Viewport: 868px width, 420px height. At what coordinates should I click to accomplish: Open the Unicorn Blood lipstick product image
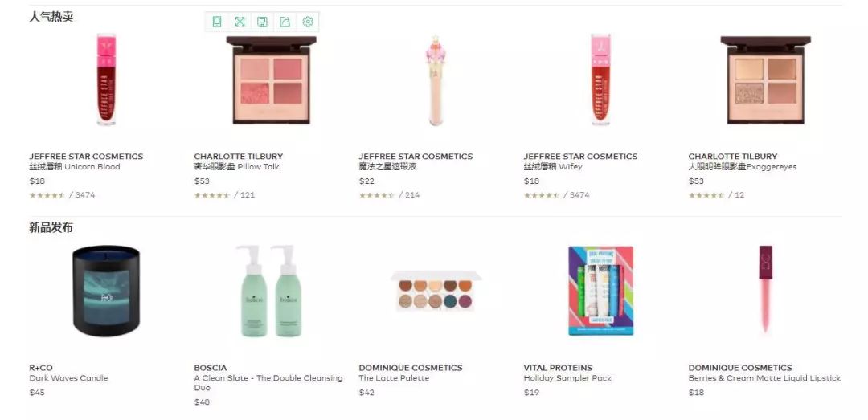[106, 80]
